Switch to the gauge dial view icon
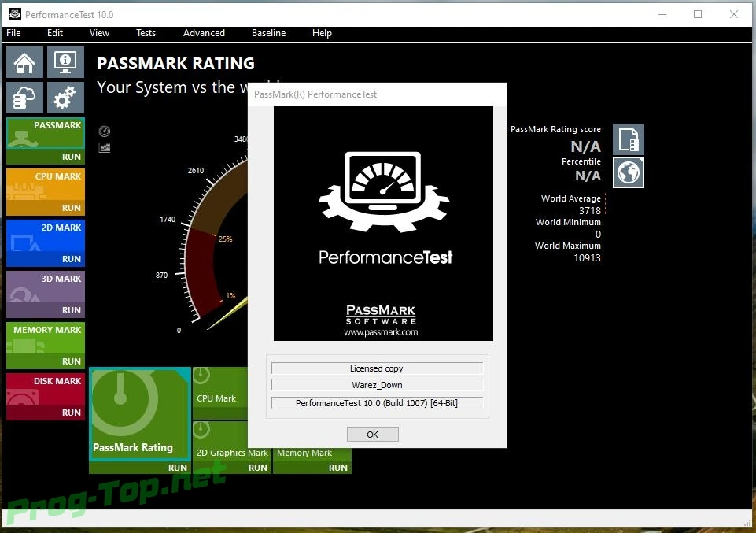The image size is (756, 533). point(105,131)
